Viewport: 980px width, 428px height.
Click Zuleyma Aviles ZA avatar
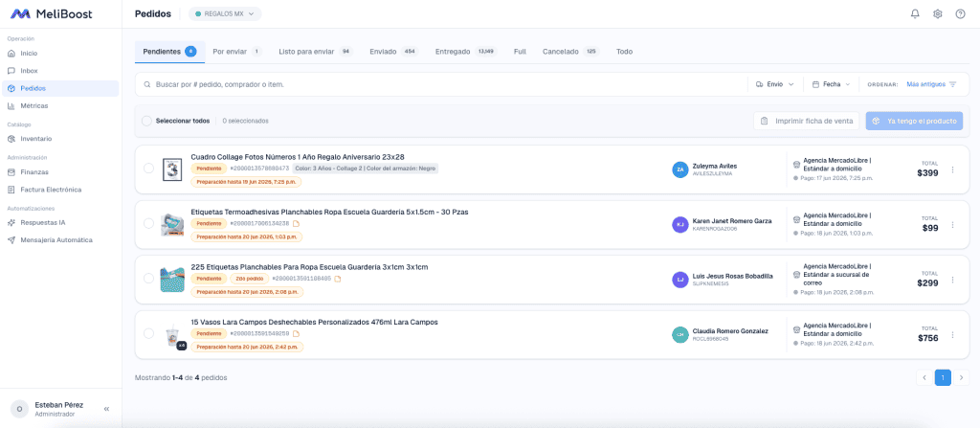tap(680, 169)
